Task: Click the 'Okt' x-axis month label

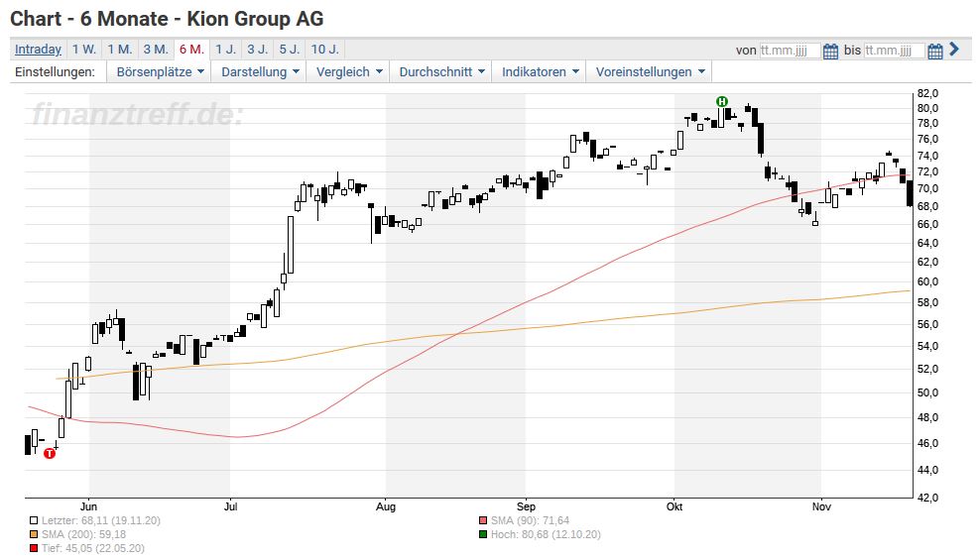Action: coord(674,506)
